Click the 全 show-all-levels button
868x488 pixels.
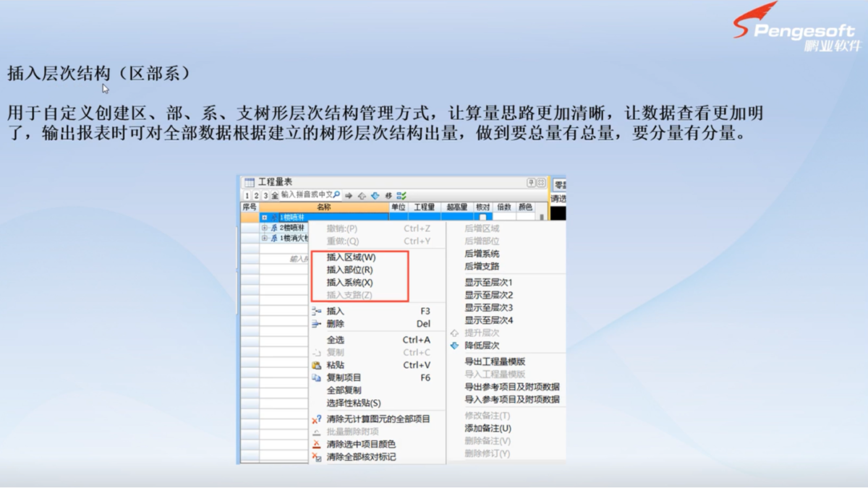click(x=275, y=196)
